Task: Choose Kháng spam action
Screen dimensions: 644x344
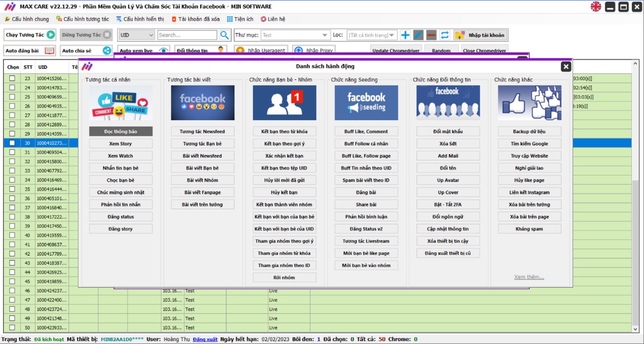Action: [530, 228]
